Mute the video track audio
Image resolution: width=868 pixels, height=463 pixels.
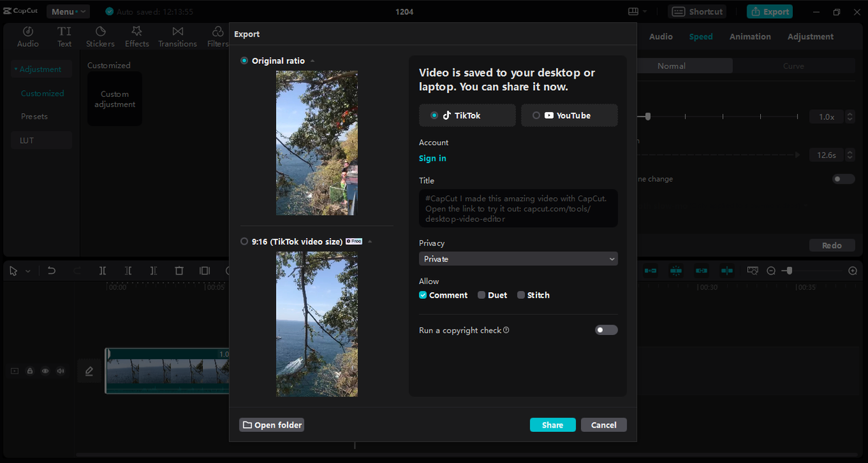[61, 371]
